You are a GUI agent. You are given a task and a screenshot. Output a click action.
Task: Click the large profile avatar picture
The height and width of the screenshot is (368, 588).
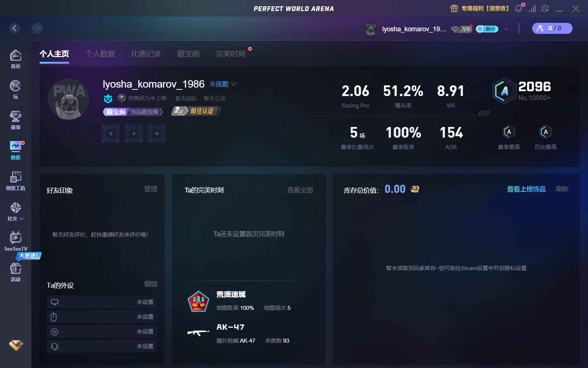69,99
